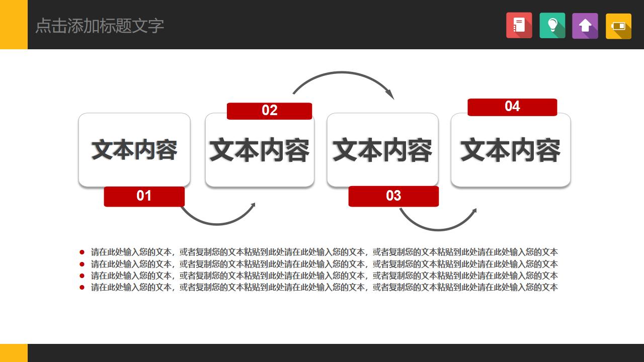Select the red label 01
The width and height of the screenshot is (644, 362).
[x=144, y=196]
